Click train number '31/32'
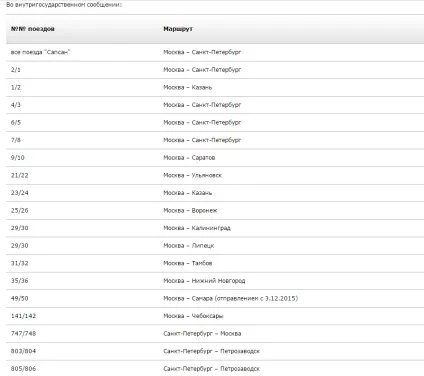The image size is (424, 376). click(20, 263)
